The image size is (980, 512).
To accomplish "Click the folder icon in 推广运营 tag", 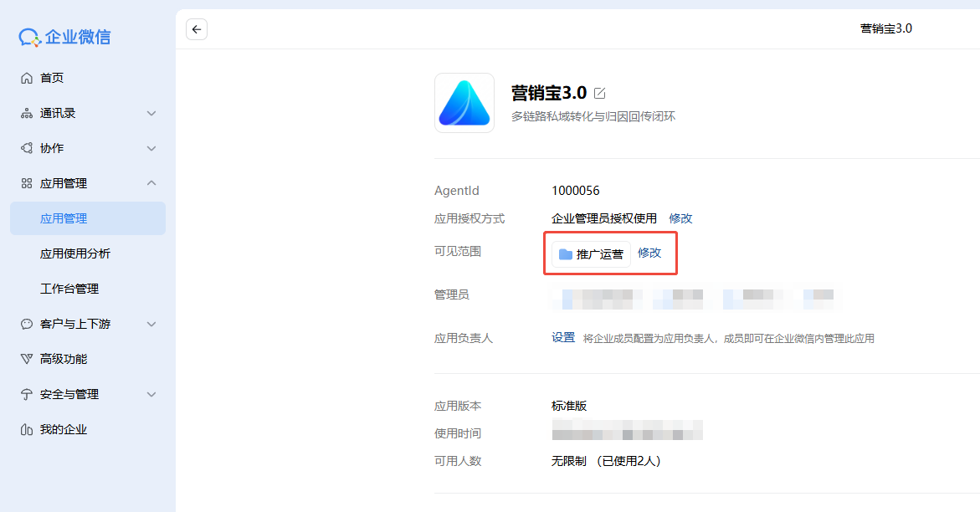I will coord(565,253).
